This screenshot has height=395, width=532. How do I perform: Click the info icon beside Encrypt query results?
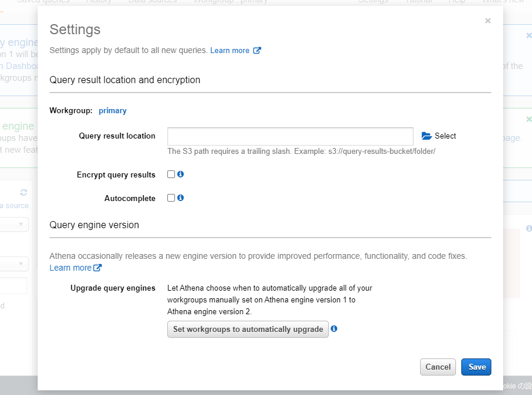(x=181, y=175)
